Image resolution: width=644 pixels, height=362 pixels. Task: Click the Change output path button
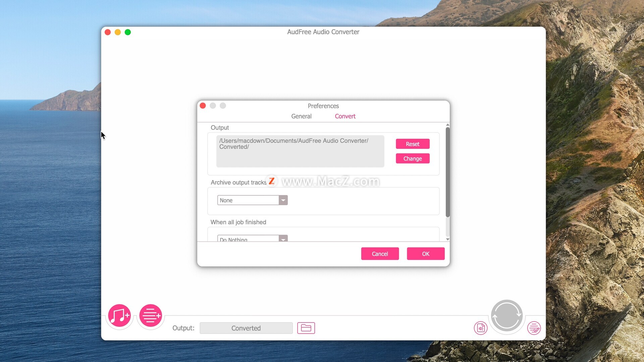[x=413, y=159]
